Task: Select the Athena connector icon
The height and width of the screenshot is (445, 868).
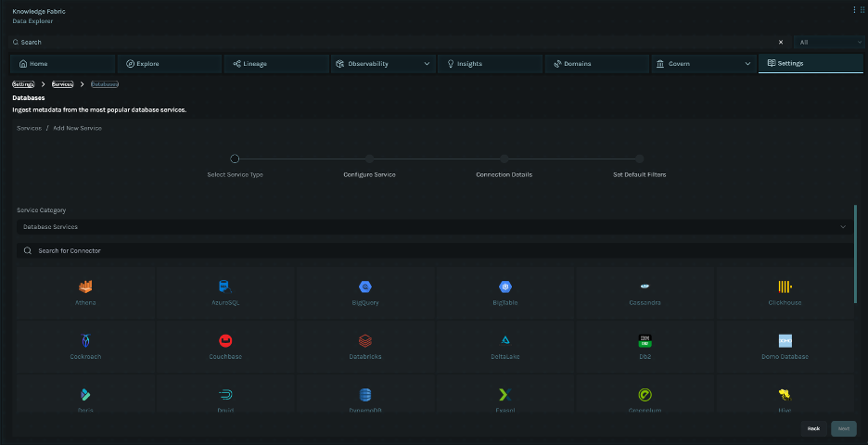Action: 85,286
